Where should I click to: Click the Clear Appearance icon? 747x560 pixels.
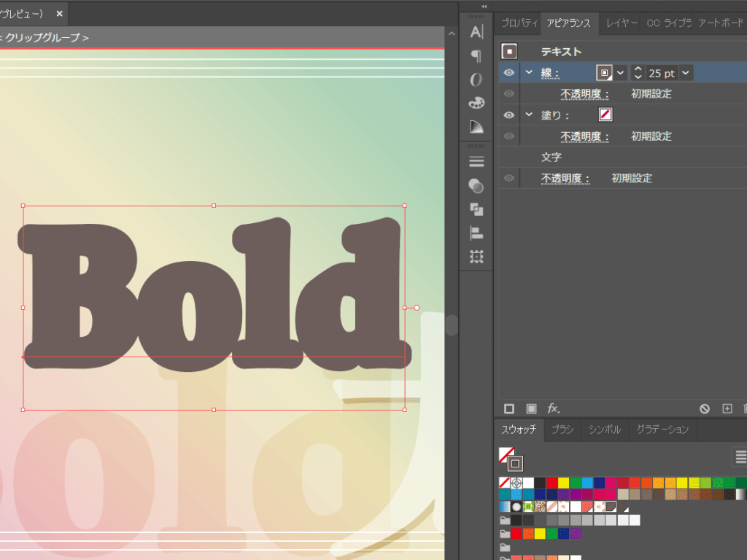(704, 408)
